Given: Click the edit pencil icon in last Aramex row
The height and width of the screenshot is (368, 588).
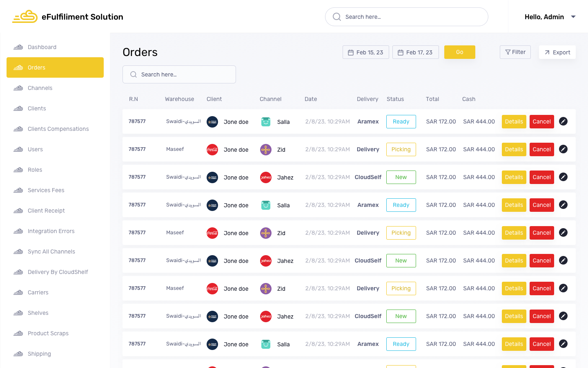Looking at the screenshot, I should click(563, 344).
